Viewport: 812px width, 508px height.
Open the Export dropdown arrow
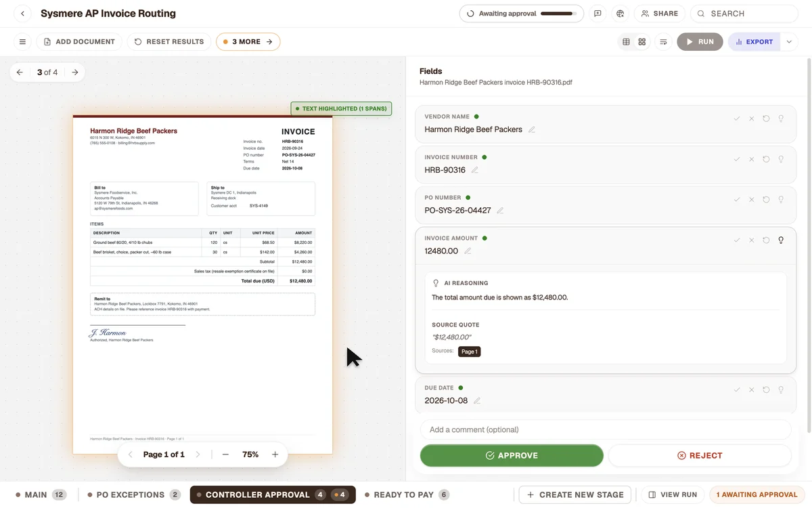point(789,42)
